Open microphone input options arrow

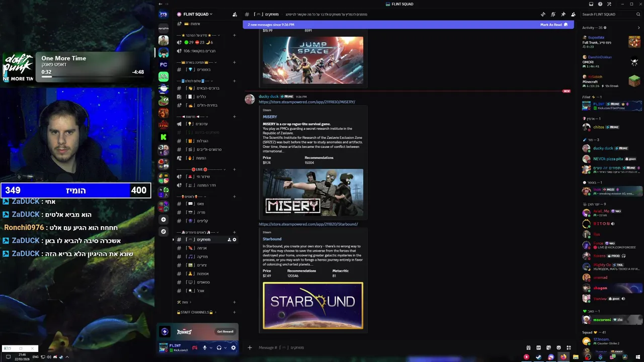(x=211, y=347)
